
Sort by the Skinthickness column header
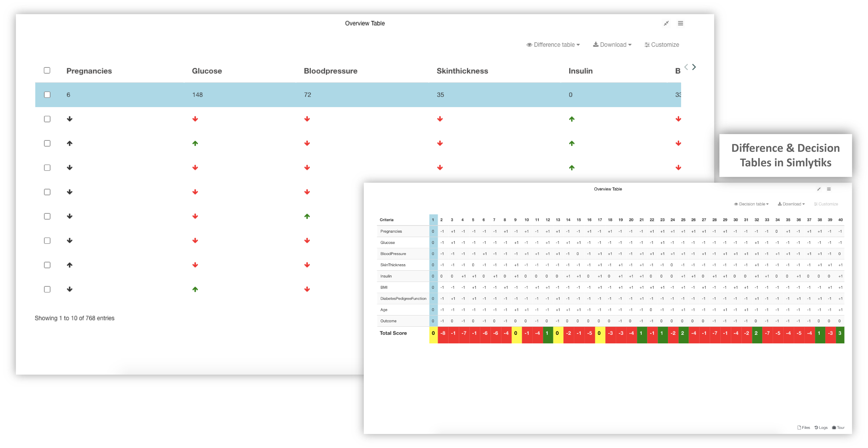(x=462, y=71)
